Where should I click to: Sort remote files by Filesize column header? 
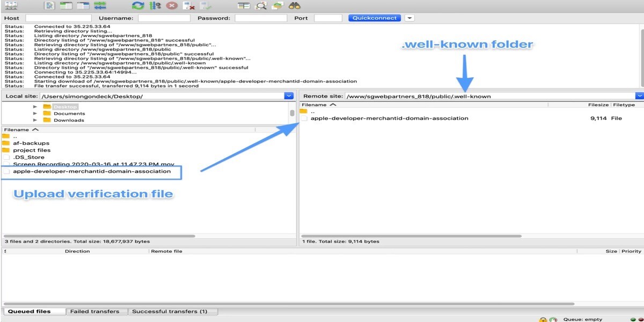[x=598, y=105]
